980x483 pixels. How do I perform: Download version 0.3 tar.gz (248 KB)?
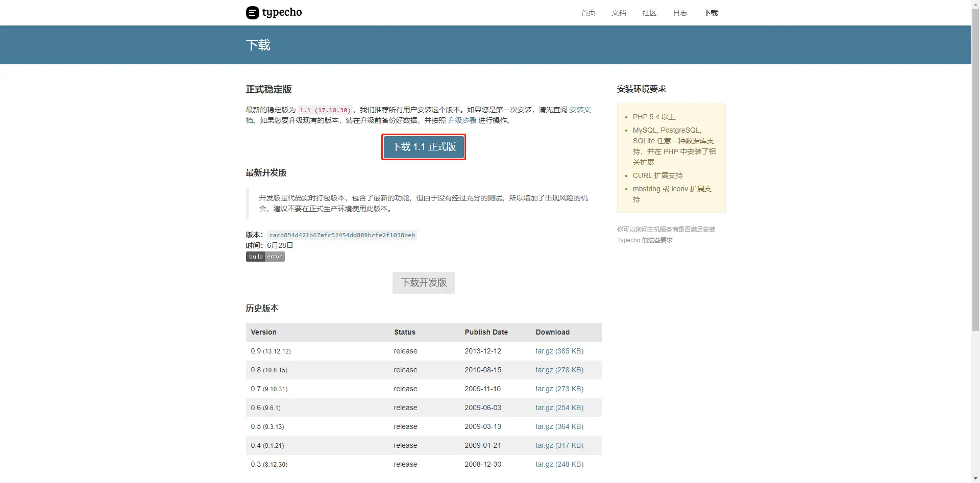coord(559,464)
